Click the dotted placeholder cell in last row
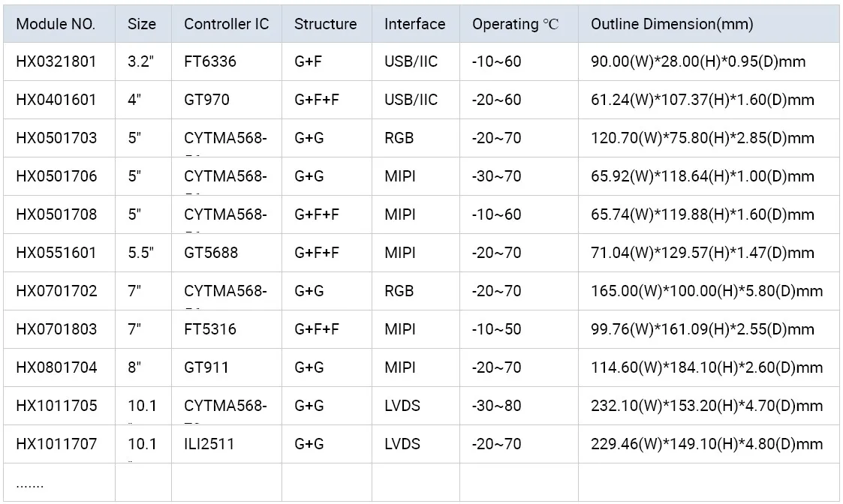Viewport: 843px width, 504px height. (x=30, y=484)
